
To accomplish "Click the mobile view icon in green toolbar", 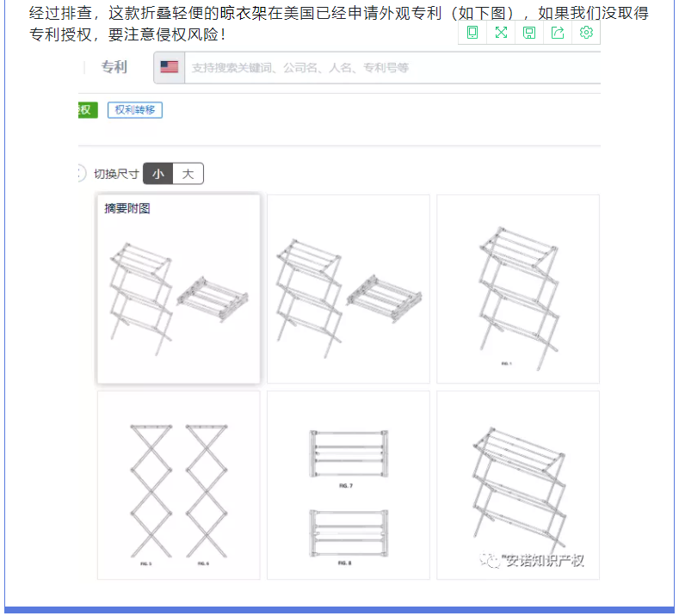I will point(472,33).
